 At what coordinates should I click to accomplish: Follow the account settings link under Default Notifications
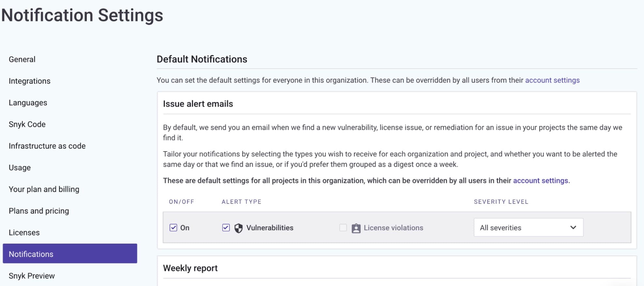click(x=552, y=80)
